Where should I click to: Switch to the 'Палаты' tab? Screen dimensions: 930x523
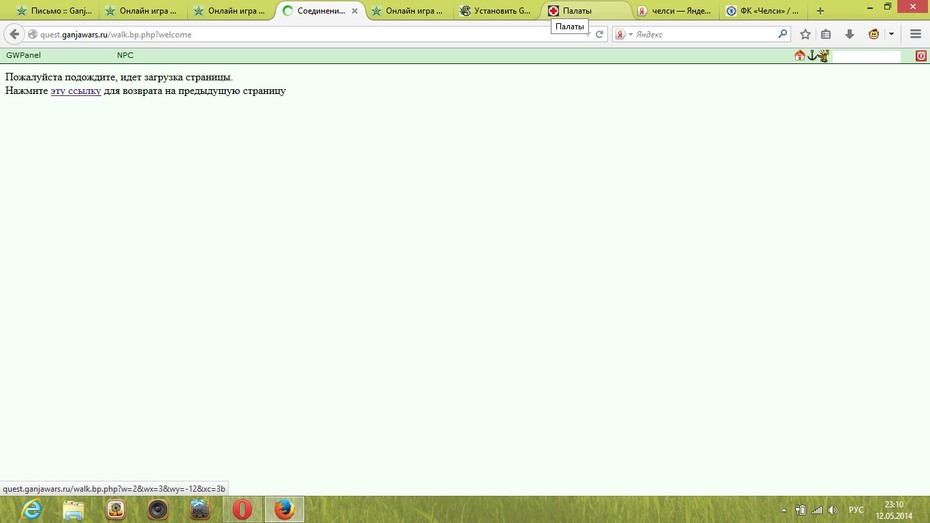(585, 11)
